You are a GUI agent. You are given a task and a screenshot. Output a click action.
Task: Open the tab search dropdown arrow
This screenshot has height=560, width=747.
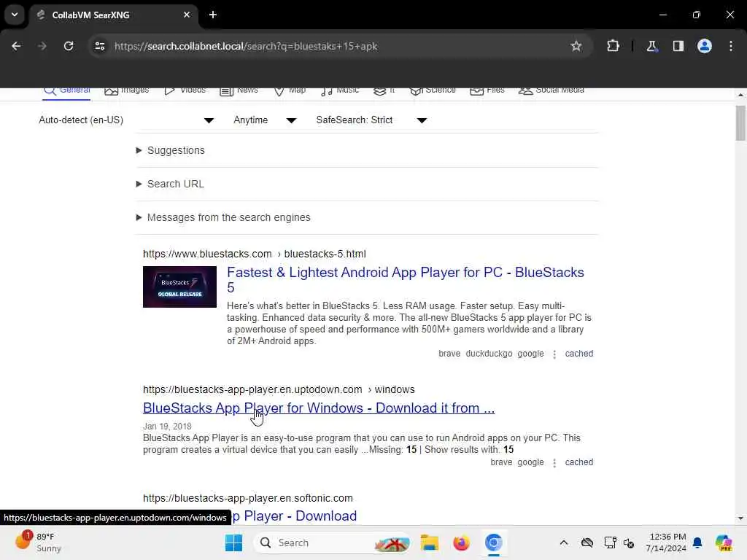(x=15, y=15)
